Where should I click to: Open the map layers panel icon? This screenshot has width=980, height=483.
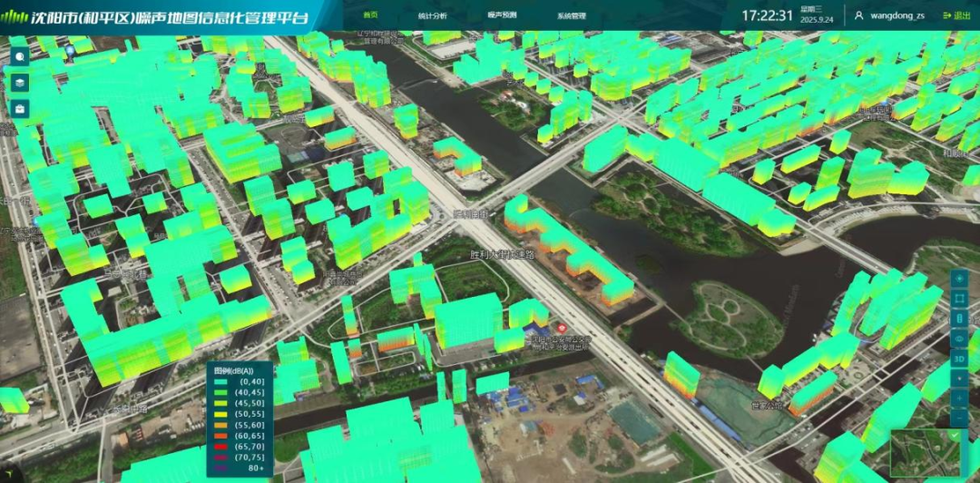pos(20,83)
